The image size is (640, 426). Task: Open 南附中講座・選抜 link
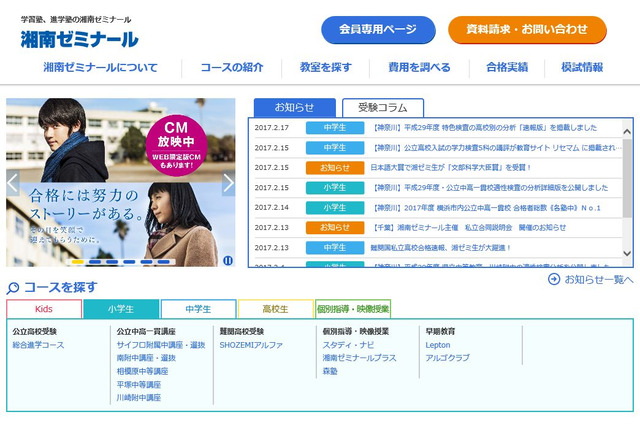(146, 358)
